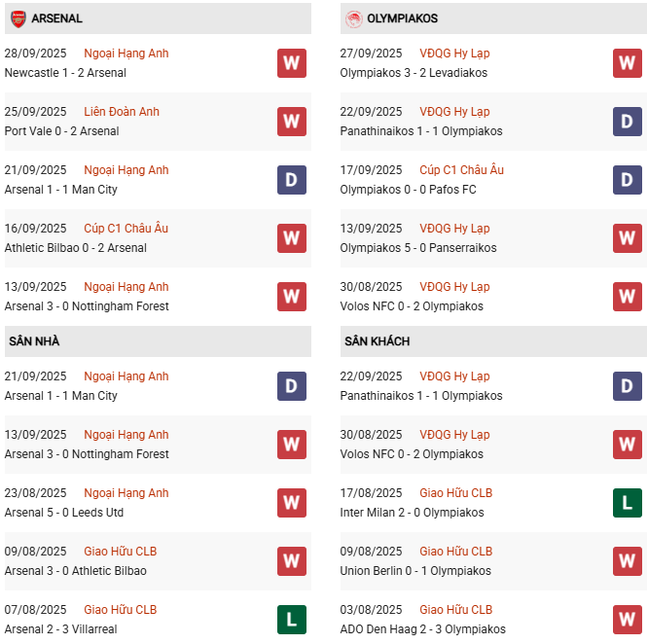Select the SÂN KHÁCH section header
The height and width of the screenshot is (644, 648).
coord(377,341)
